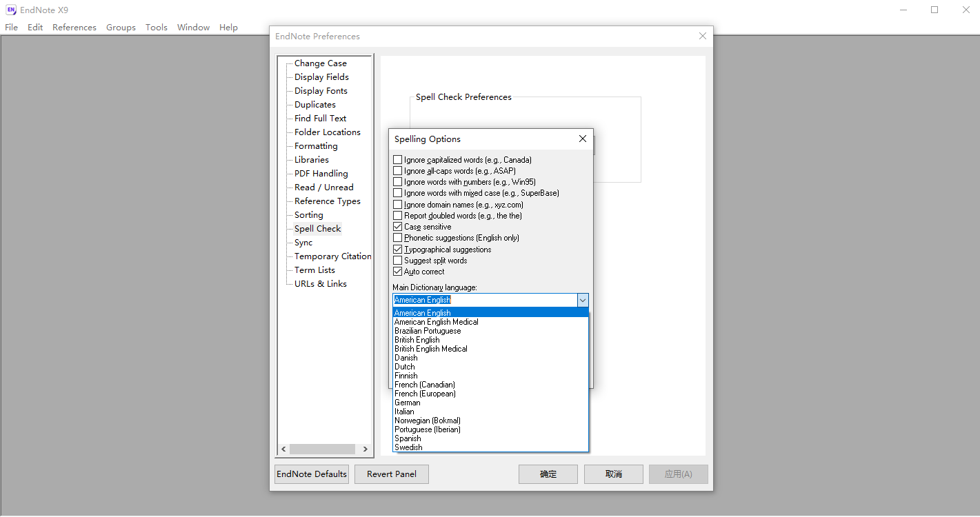The height and width of the screenshot is (517, 980).
Task: Uncheck Typographical suggestions checkbox
Action: 397,250
